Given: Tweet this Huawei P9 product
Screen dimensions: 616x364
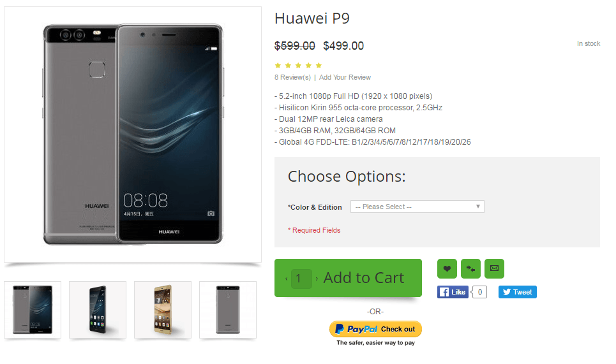Looking at the screenshot, I should point(518,292).
